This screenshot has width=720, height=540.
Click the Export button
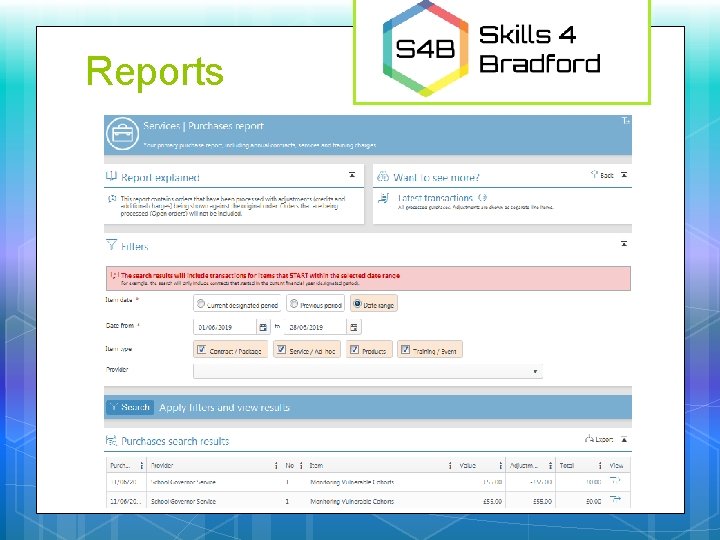tap(599, 439)
